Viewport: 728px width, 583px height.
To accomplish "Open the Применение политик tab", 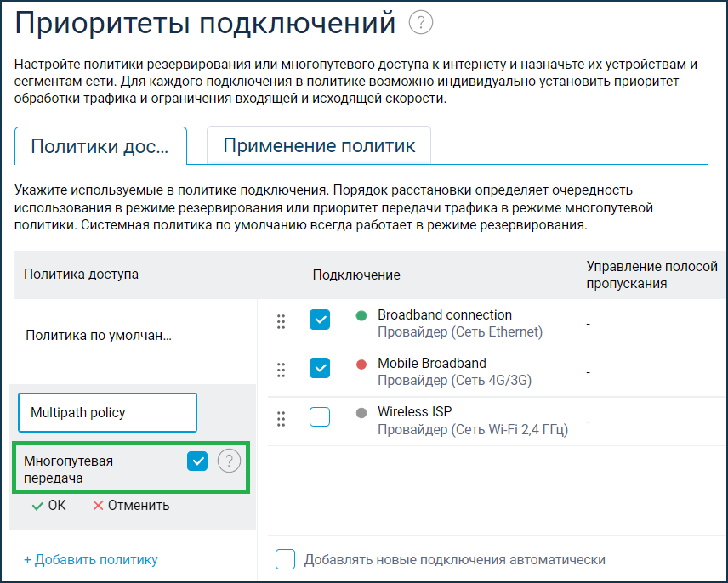I will coord(319,145).
